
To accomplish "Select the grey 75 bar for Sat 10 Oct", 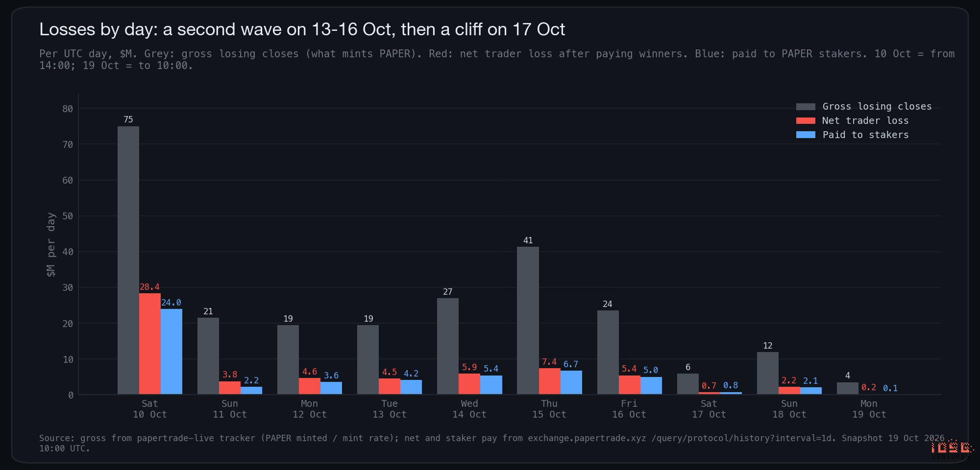I will pos(128,260).
